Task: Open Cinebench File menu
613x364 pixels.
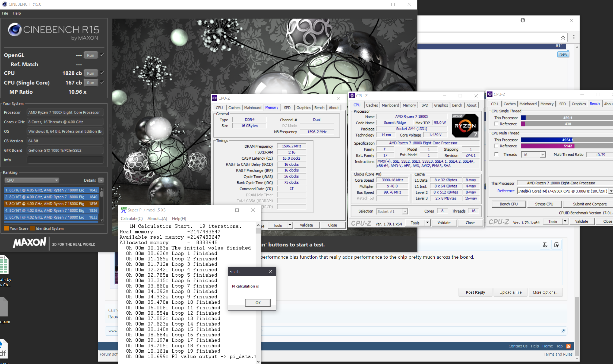Action: pyautogui.click(x=5, y=13)
